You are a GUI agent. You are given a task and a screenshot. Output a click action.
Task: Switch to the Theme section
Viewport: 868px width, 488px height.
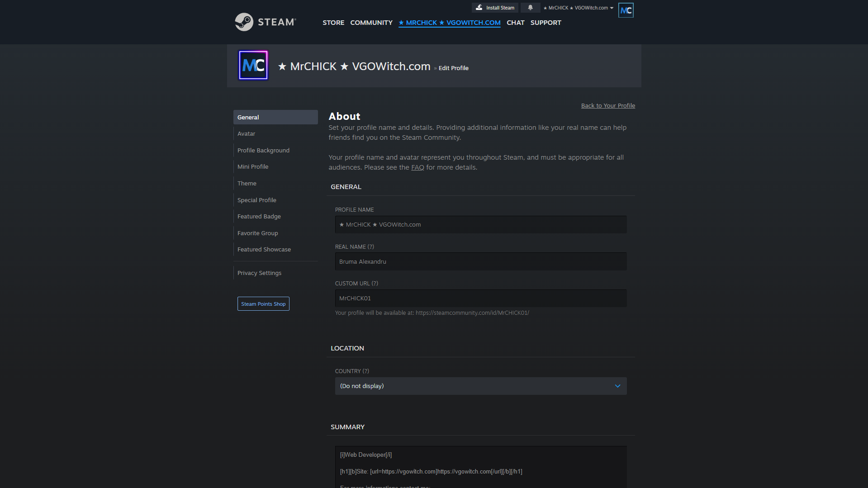[275, 183]
